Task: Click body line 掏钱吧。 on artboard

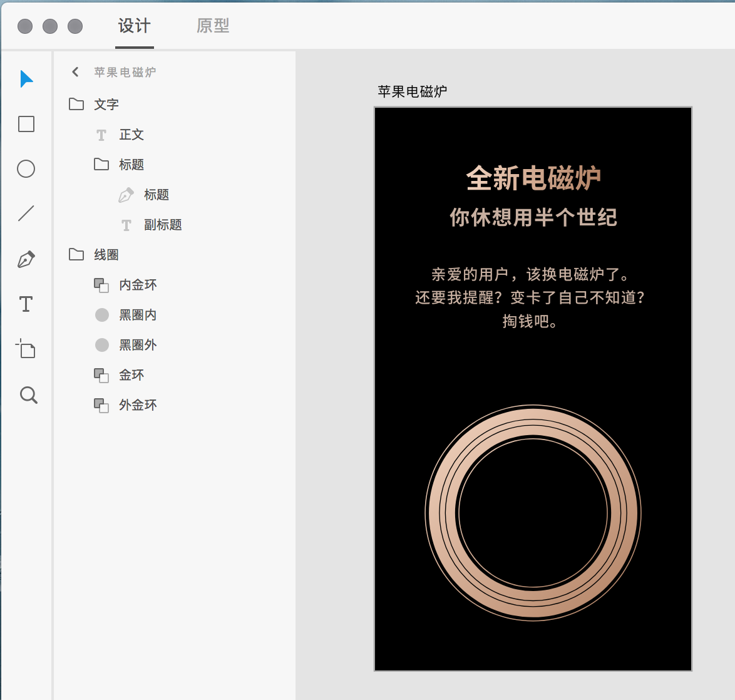Action: (530, 321)
